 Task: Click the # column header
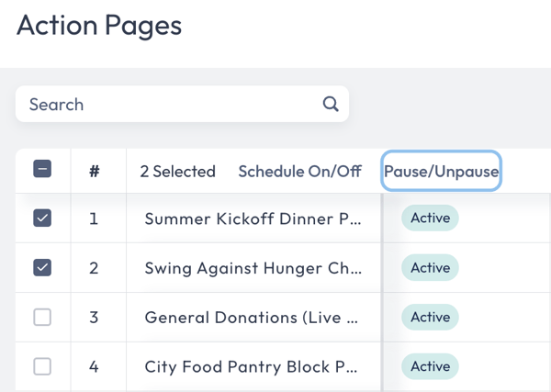(x=95, y=172)
